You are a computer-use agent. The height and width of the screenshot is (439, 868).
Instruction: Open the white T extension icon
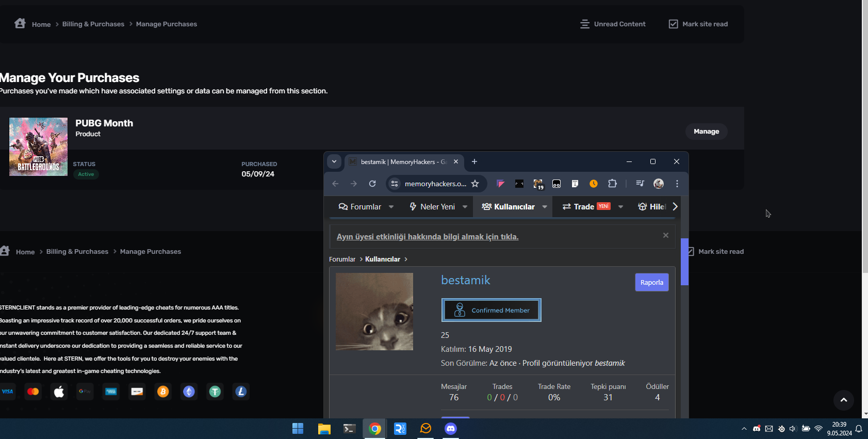coord(575,184)
